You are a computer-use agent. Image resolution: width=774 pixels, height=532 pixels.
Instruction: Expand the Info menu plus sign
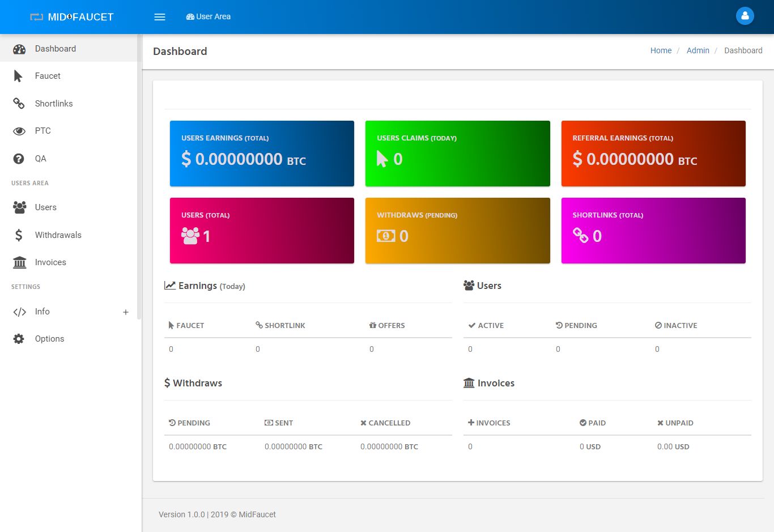[126, 312]
